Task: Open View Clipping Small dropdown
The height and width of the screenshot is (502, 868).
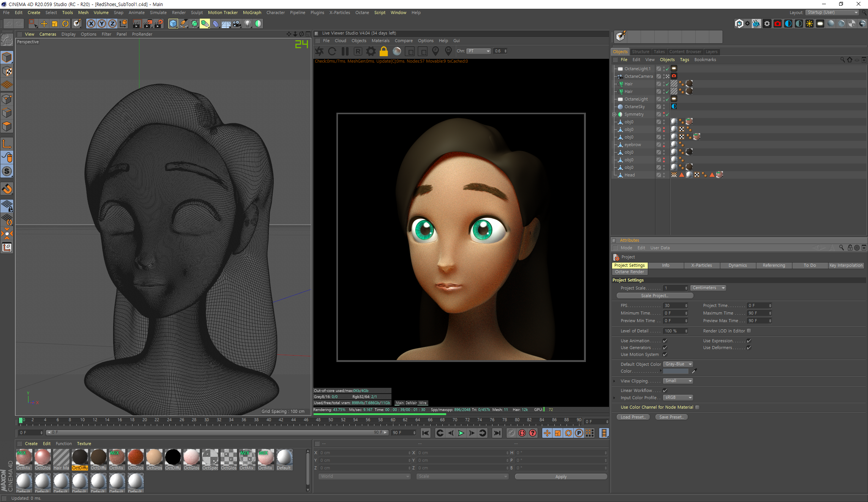Action: point(678,381)
